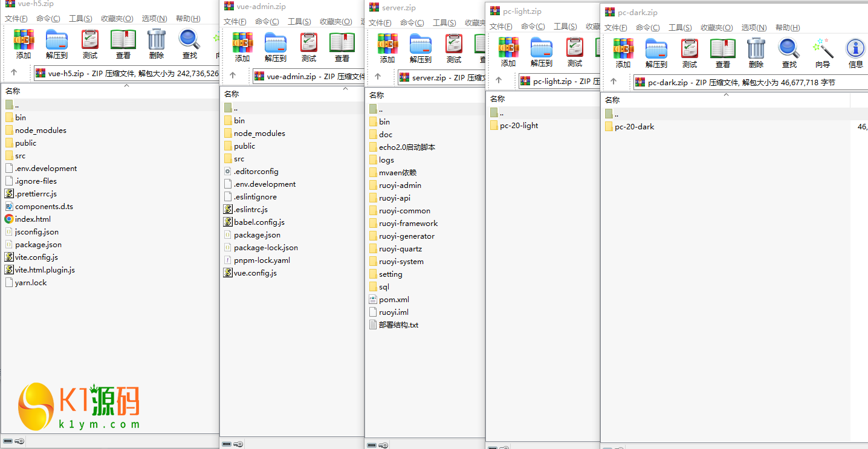Sort by Name column header in pc-dark
The height and width of the screenshot is (449, 868).
click(x=725, y=100)
